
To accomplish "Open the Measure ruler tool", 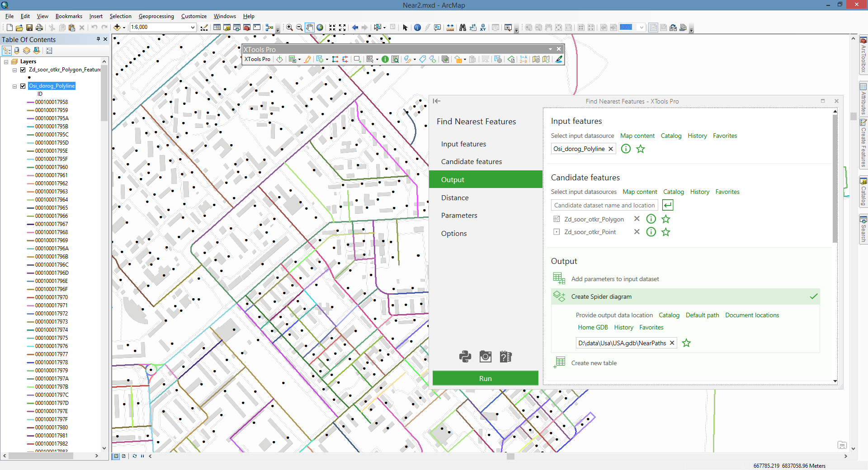I will pyautogui.click(x=450, y=28).
